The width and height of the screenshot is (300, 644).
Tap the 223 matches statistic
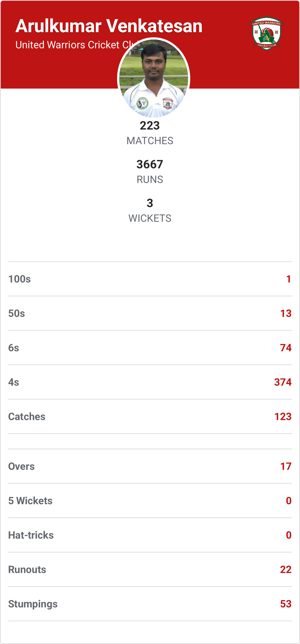pos(150,125)
